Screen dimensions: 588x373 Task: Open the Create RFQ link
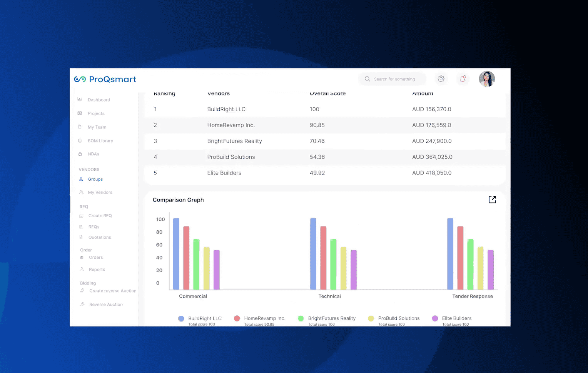[x=100, y=216]
